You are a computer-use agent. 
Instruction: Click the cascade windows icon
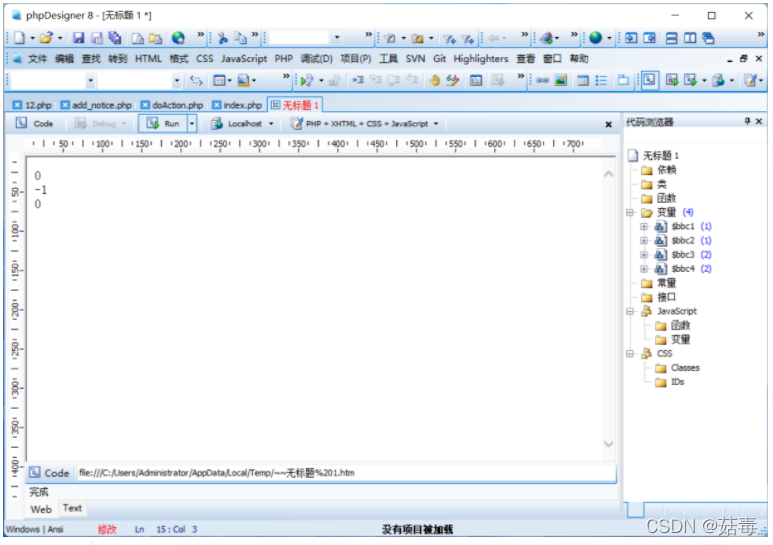(x=708, y=38)
